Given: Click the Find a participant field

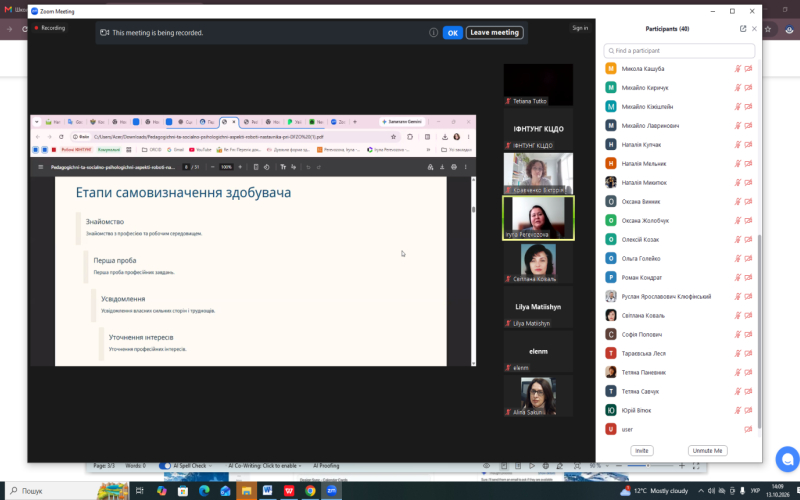Looking at the screenshot, I should point(679,51).
